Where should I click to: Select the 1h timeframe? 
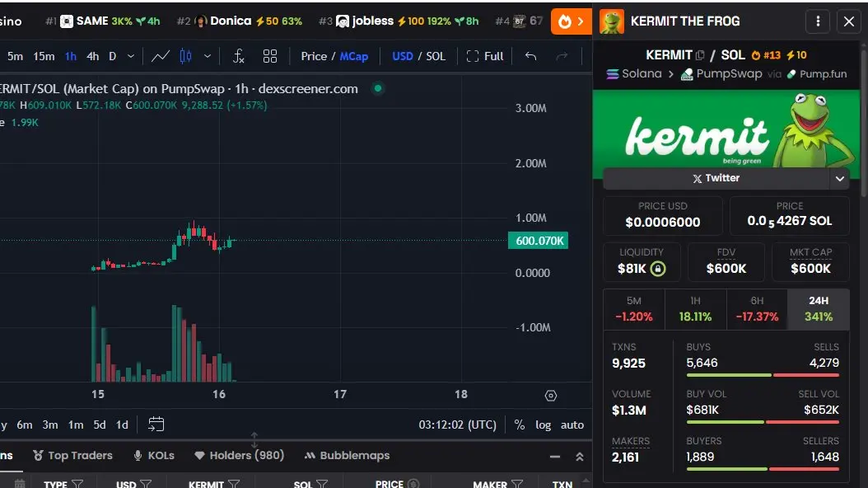point(70,56)
